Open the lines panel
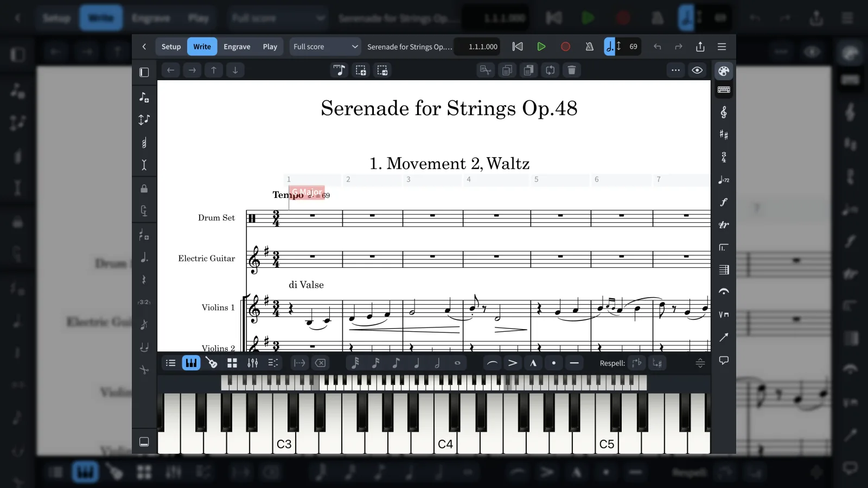 pos(724,337)
